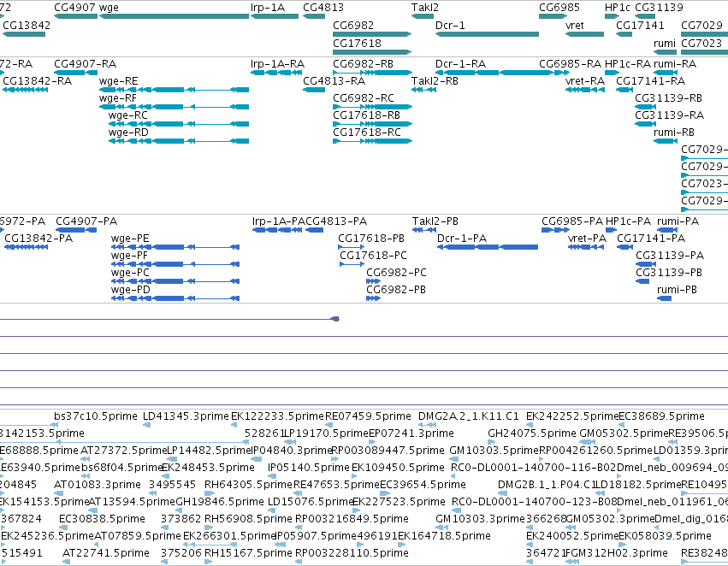Click the 'CG17618-RC' transcript label
The height and width of the screenshot is (566, 728).
367,133
